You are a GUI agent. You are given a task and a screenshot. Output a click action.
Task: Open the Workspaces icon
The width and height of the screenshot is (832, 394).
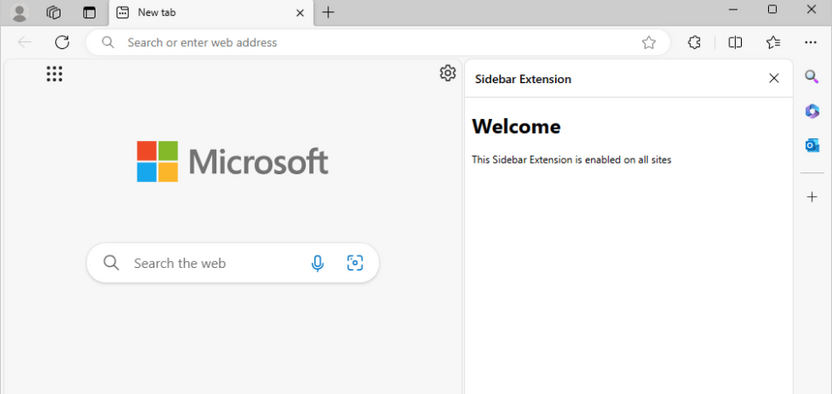54,13
